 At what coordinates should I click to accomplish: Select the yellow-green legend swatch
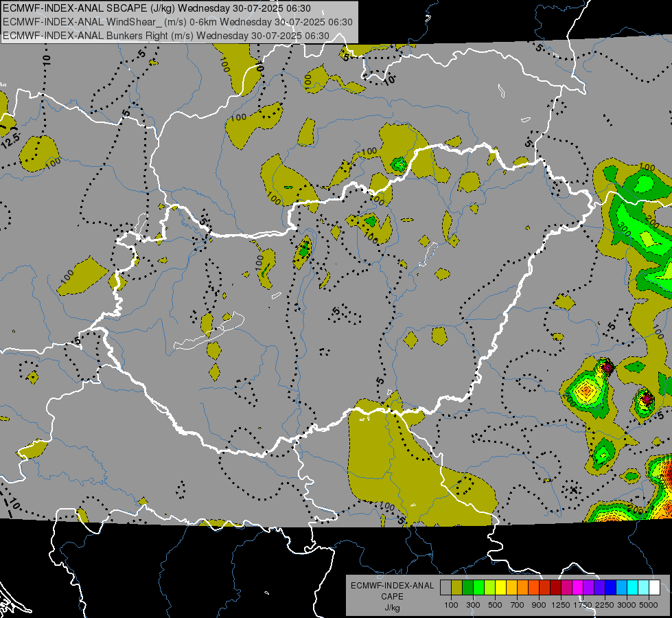(490, 587)
